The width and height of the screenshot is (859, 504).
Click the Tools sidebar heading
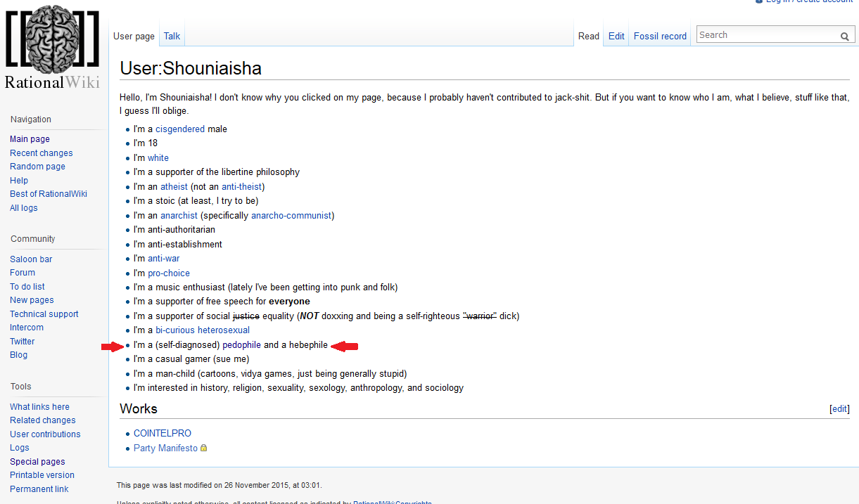(21, 387)
